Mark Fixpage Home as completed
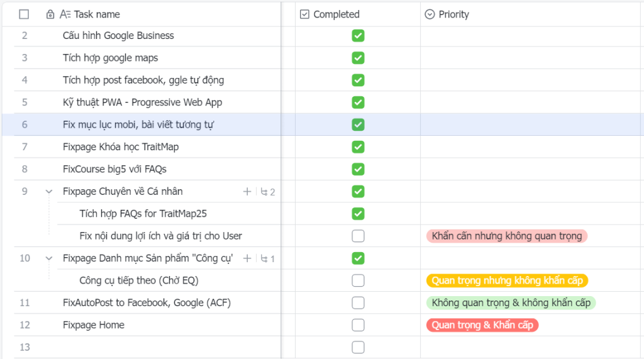644x359 pixels. [358, 325]
